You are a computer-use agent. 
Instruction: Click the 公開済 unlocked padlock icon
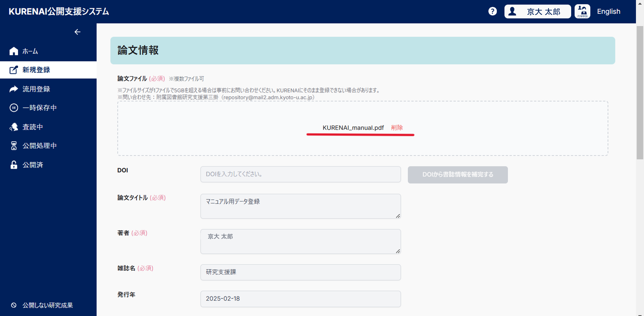tap(14, 165)
